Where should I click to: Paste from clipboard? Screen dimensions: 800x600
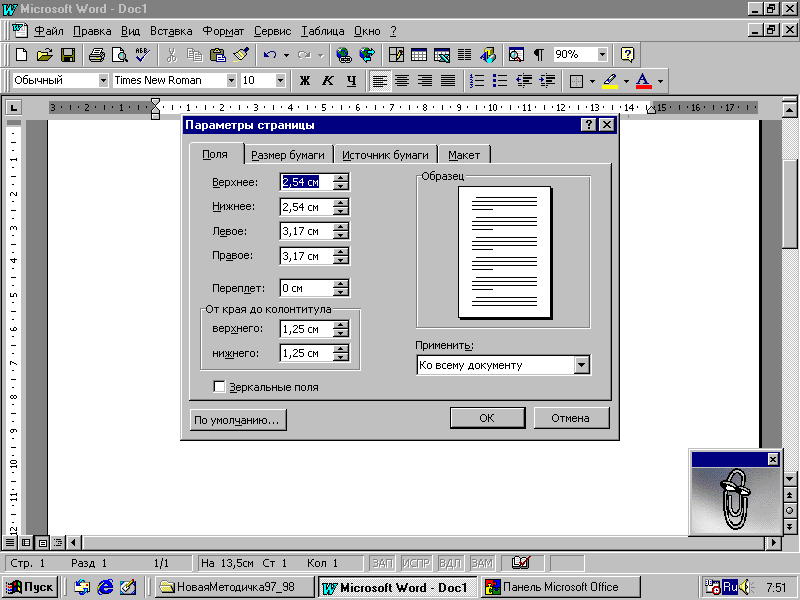coord(218,55)
